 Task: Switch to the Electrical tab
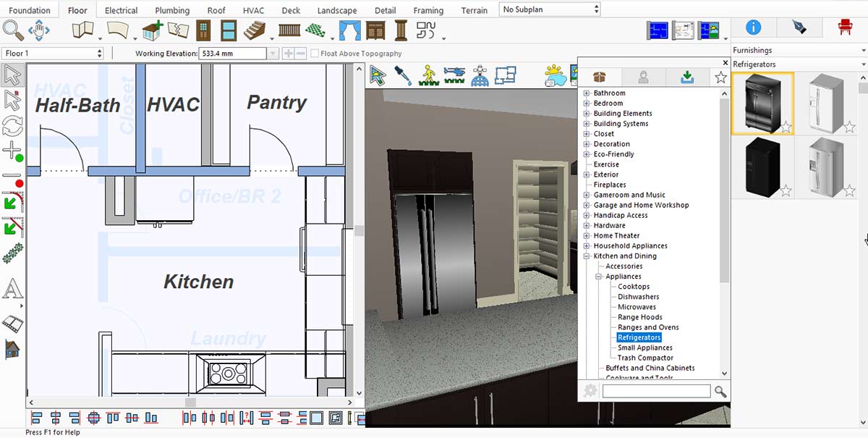[x=121, y=11]
